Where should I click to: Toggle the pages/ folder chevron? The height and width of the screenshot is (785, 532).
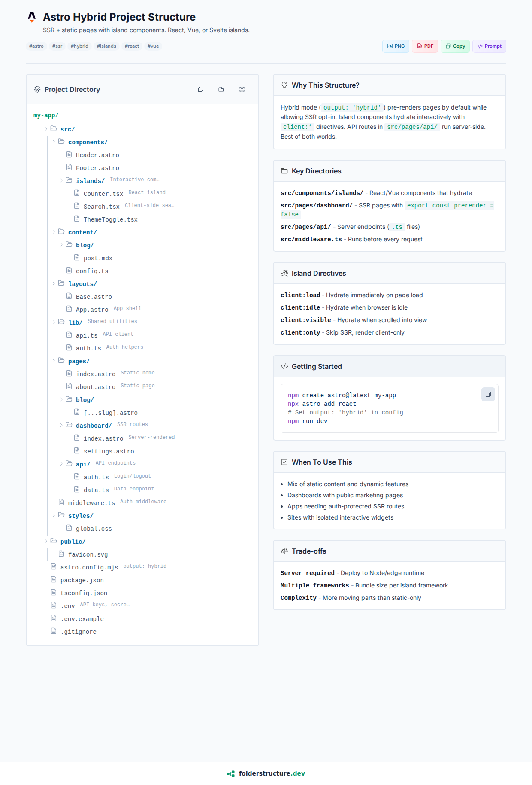pyautogui.click(x=54, y=361)
